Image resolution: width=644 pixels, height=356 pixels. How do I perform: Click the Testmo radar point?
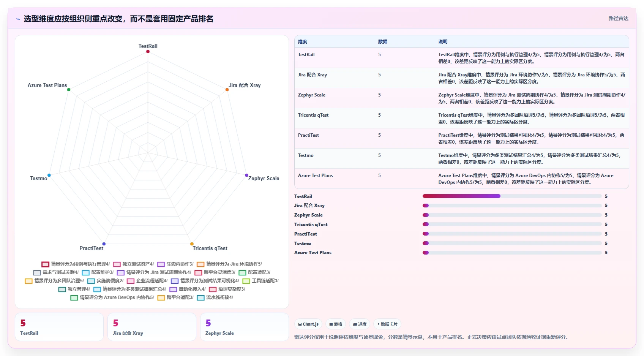tap(49, 175)
